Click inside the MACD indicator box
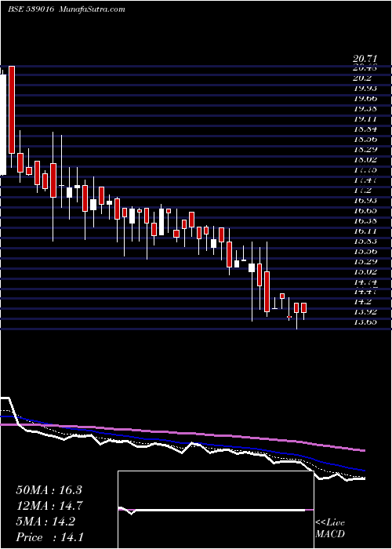 click(216, 510)
